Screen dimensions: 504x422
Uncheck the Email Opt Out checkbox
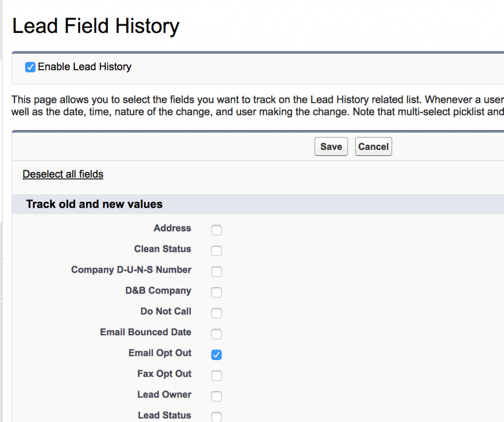click(217, 355)
